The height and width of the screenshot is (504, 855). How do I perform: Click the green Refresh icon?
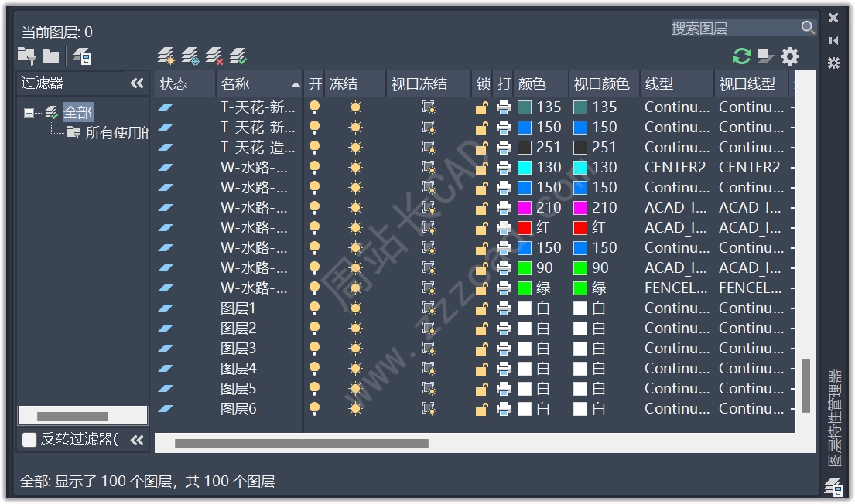(741, 56)
